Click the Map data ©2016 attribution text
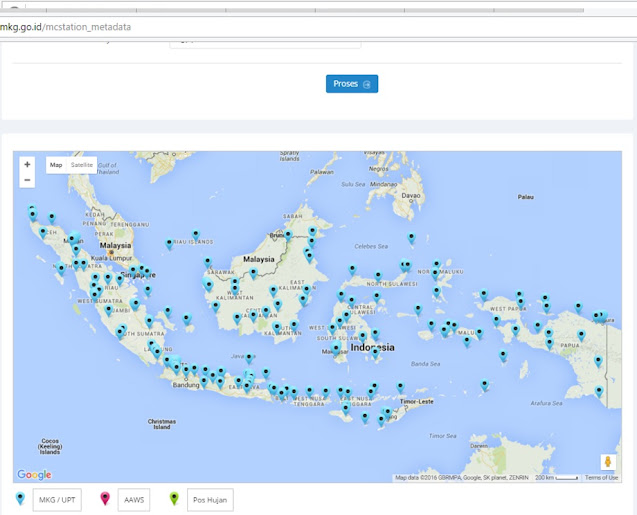Screen dimensions: 637x515 pos(462,478)
